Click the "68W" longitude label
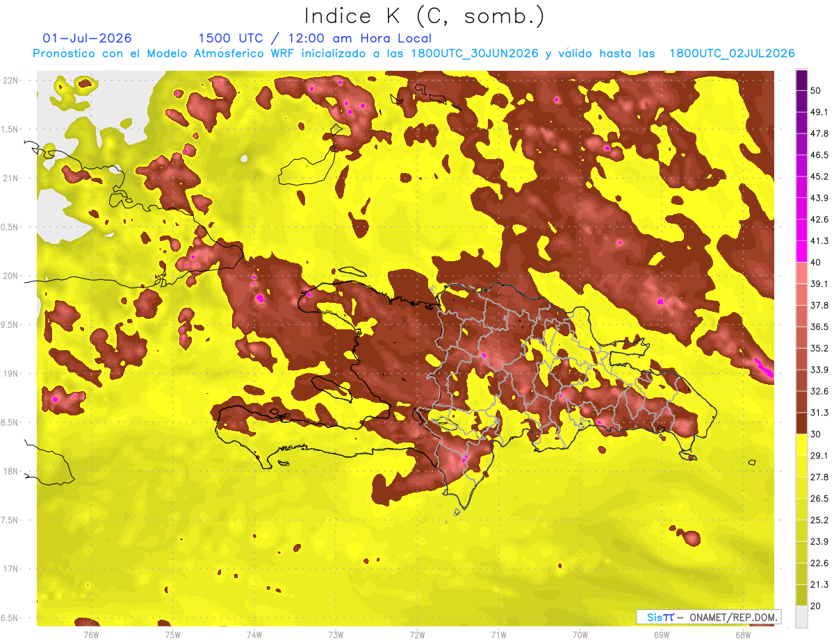The height and width of the screenshot is (644, 834). [x=743, y=634]
